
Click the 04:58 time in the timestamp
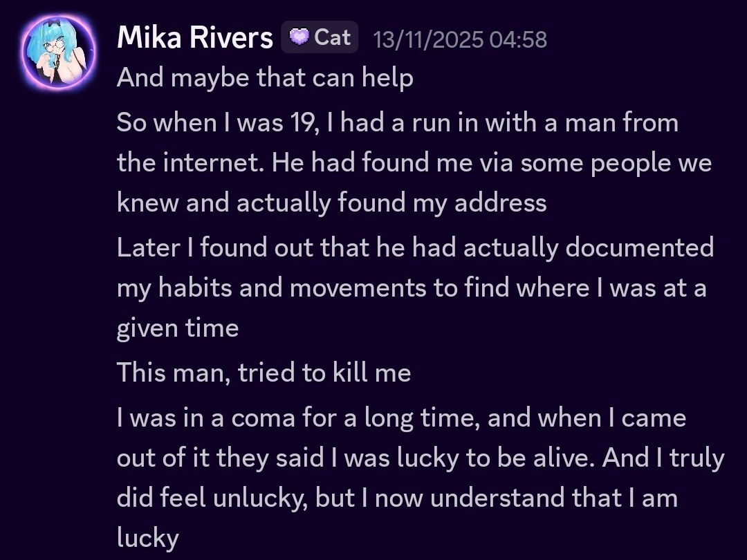(517, 39)
